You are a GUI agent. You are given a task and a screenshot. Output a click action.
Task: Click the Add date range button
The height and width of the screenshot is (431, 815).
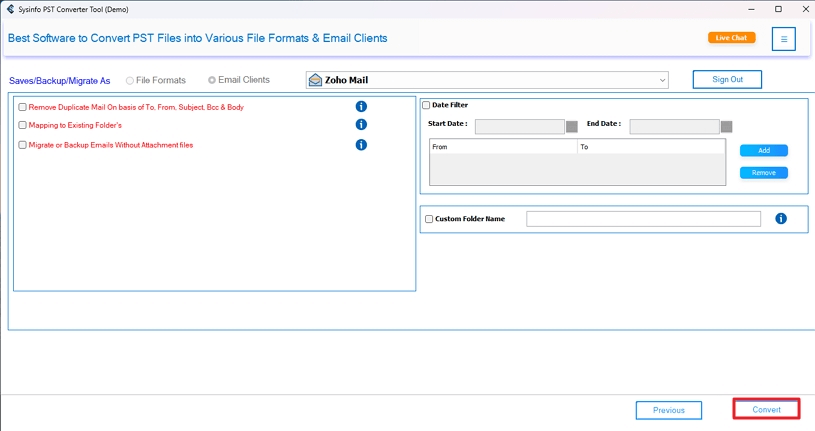click(764, 150)
